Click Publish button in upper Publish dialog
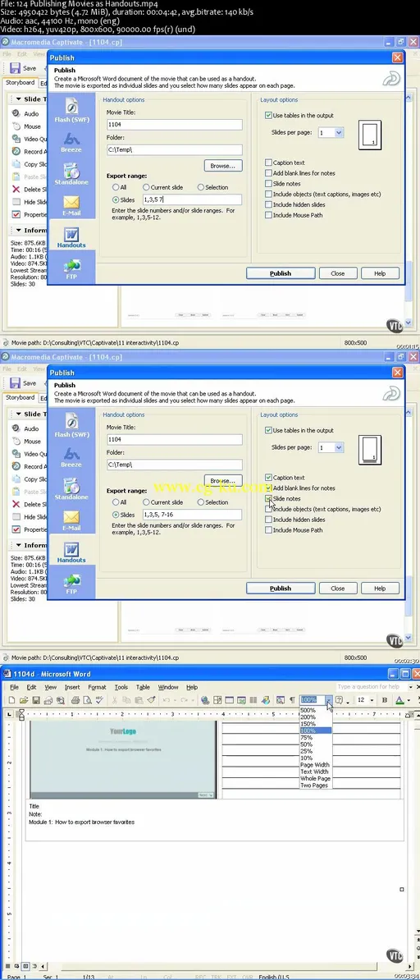The image size is (420, 980). pyautogui.click(x=280, y=273)
